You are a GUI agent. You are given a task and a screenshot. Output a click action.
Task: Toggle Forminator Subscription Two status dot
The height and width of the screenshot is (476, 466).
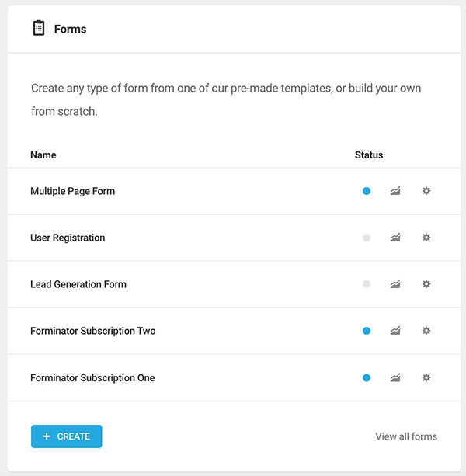[x=367, y=331]
